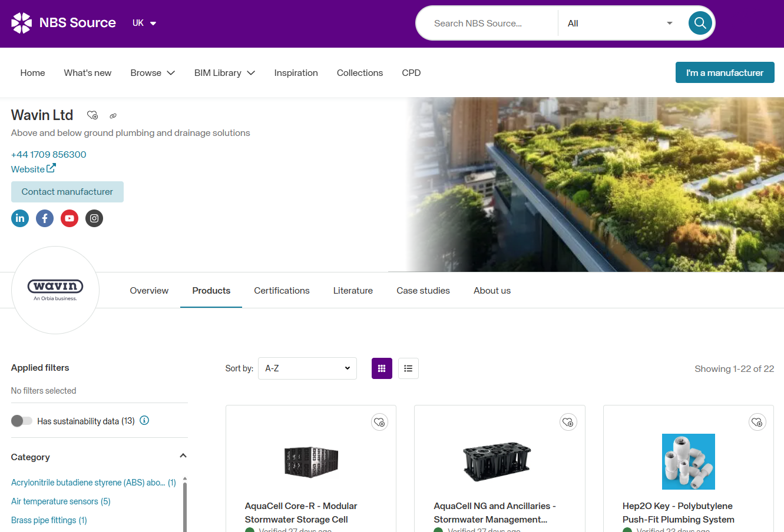Click Contact manufacturer button

click(x=67, y=192)
